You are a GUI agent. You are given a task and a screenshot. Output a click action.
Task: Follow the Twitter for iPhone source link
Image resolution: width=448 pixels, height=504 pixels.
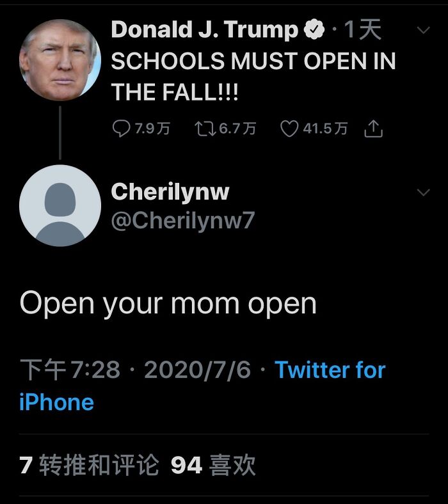pyautogui.click(x=203, y=386)
